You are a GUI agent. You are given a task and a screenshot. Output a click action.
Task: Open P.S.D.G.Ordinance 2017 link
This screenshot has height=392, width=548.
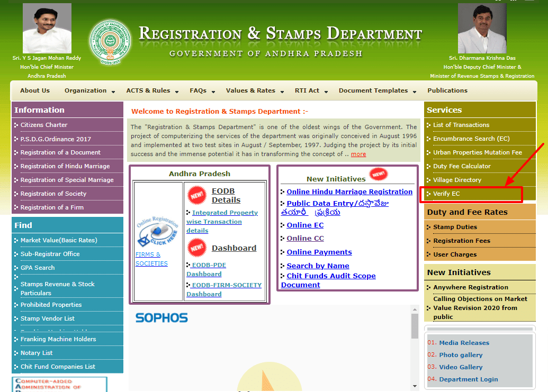[56, 139]
